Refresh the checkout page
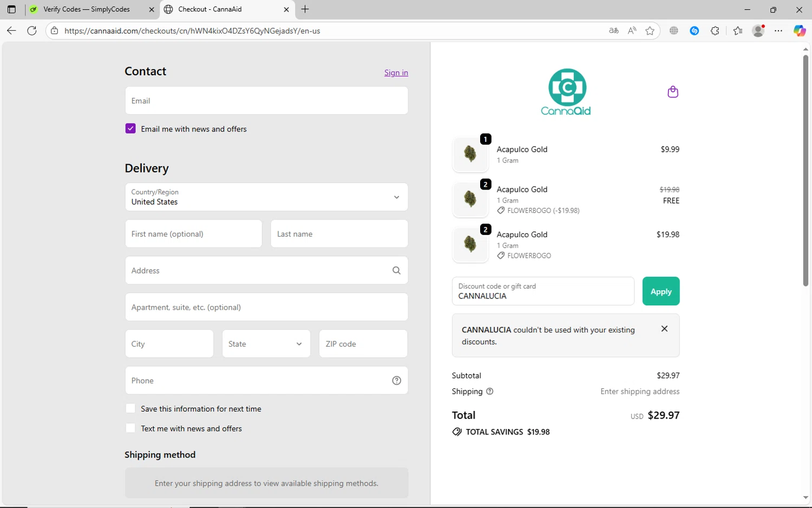This screenshot has height=508, width=812. pyautogui.click(x=32, y=30)
